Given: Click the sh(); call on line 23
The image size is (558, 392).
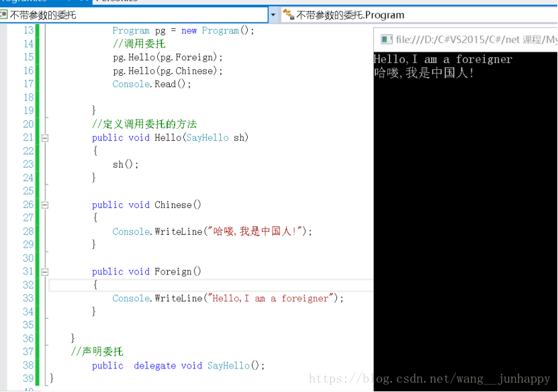Looking at the screenshot, I should [x=126, y=164].
